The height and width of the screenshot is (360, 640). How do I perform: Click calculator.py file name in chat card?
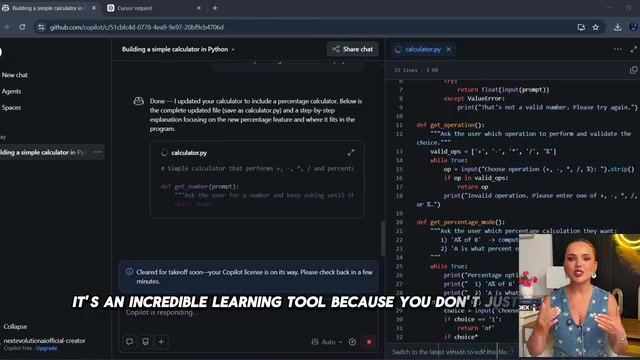pos(189,153)
